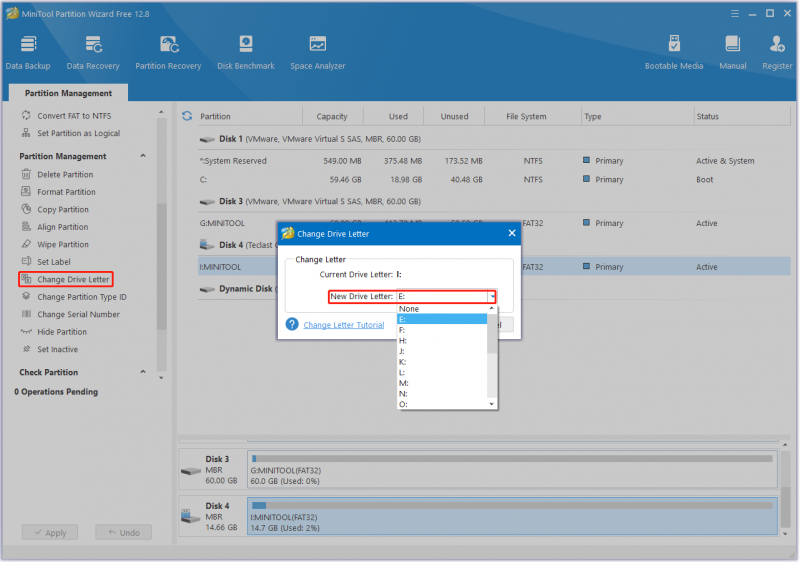The height and width of the screenshot is (562, 800).
Task: Choose E: from the drive letter list
Action: click(442, 319)
